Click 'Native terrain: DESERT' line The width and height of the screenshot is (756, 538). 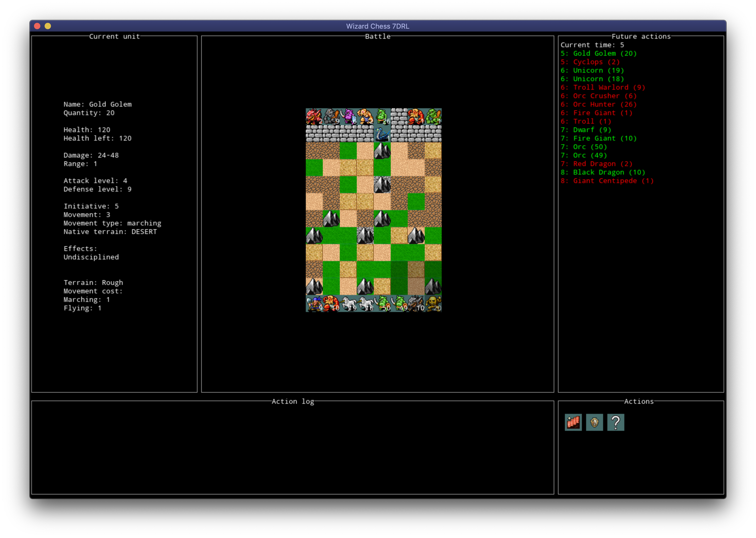pos(110,232)
